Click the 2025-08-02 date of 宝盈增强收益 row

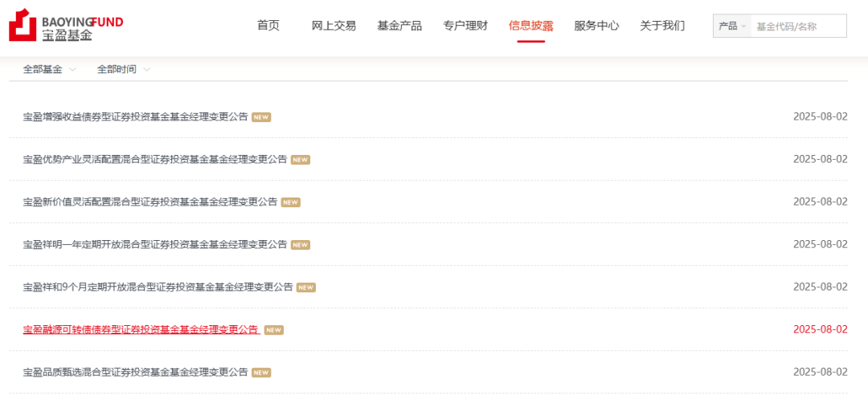pos(821,116)
